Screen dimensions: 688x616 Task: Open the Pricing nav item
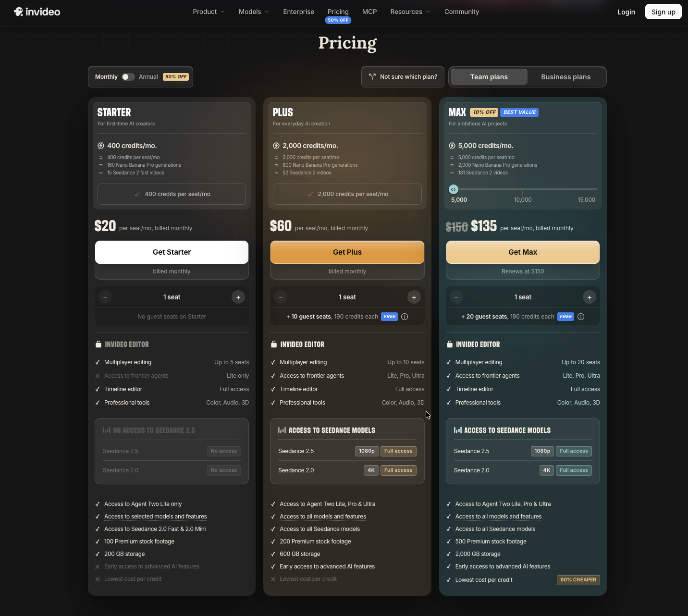[338, 12]
